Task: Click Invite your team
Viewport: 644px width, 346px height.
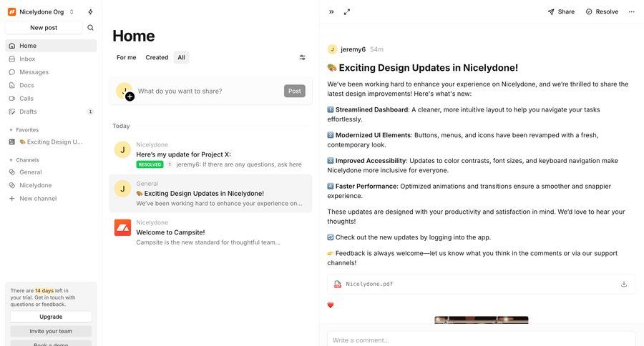Action: 51,331
